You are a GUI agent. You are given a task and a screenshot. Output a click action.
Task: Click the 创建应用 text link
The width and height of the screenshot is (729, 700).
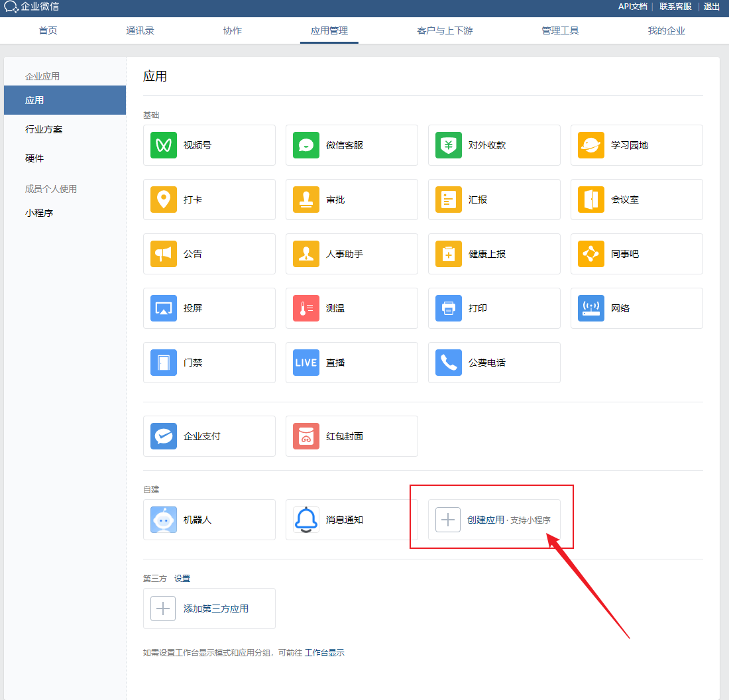point(486,520)
